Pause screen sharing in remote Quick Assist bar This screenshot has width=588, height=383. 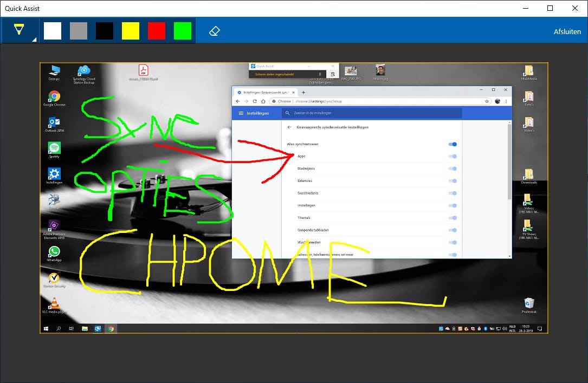(320, 74)
